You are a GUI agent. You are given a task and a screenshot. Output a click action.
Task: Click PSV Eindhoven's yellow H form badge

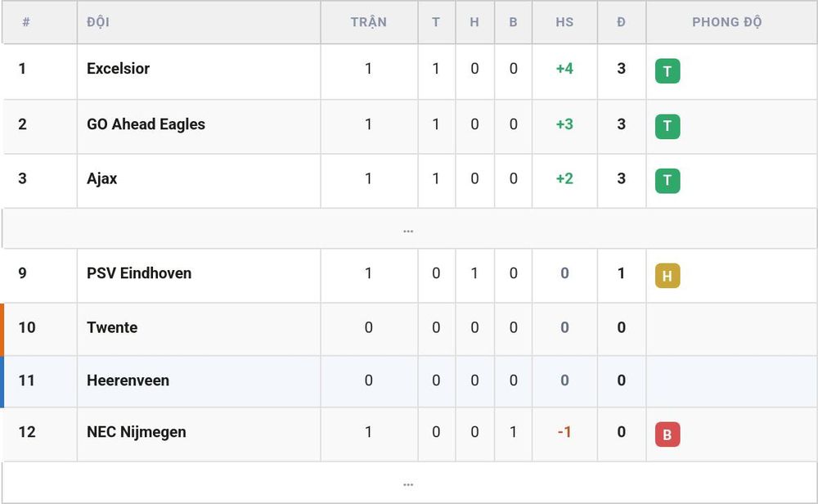667,276
